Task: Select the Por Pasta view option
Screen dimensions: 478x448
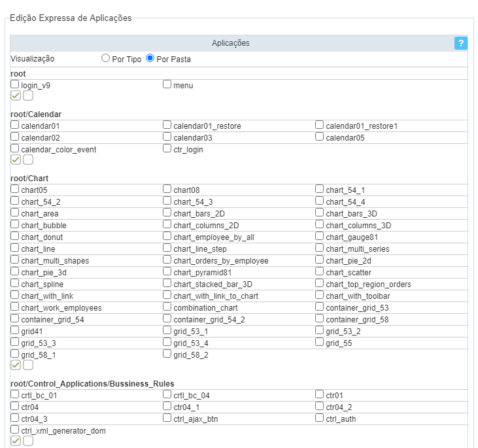Action: point(150,58)
